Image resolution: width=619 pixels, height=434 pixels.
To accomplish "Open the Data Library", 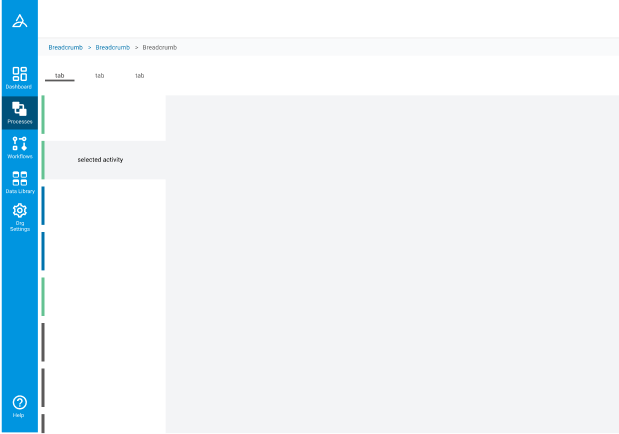I will (19, 182).
